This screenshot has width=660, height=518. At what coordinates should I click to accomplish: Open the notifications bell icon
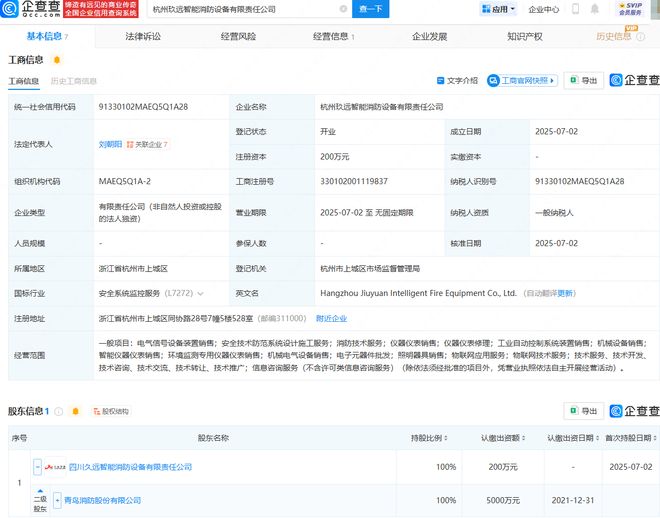(x=594, y=9)
